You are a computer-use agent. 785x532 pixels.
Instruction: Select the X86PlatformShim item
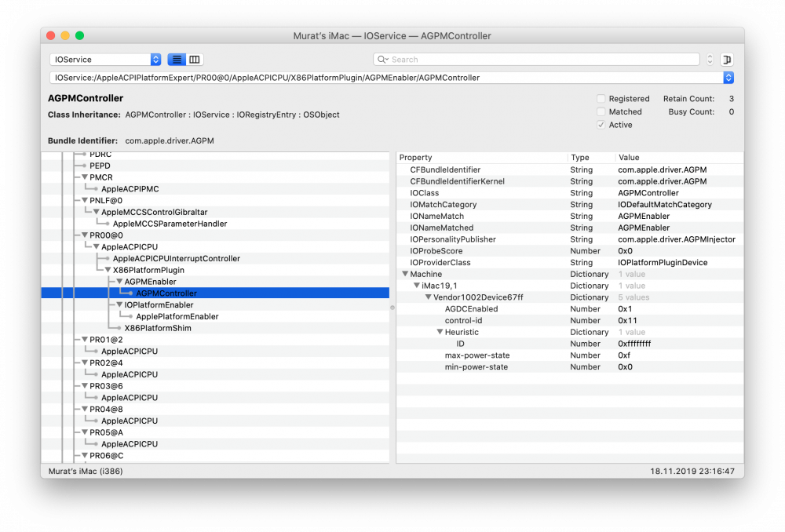coord(158,328)
